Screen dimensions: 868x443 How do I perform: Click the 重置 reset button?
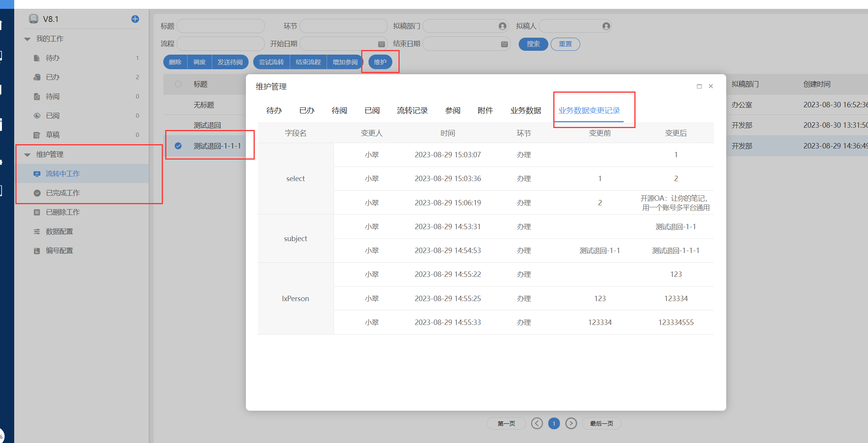tap(565, 44)
